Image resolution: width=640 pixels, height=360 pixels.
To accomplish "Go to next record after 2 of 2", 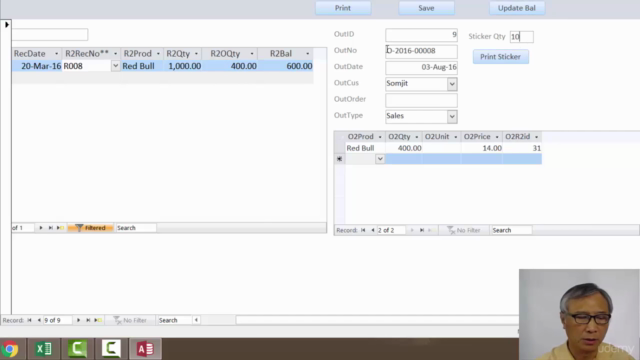I will (412, 230).
